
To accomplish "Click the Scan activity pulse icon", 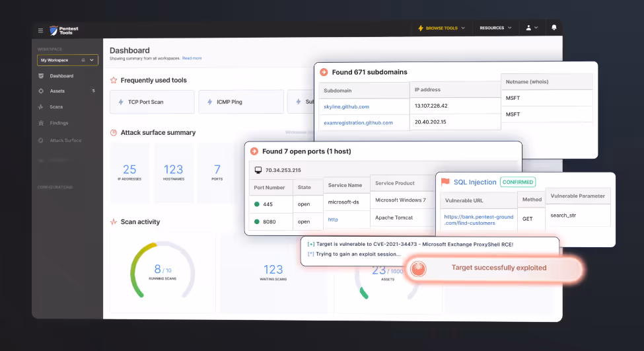I will pyautogui.click(x=114, y=222).
